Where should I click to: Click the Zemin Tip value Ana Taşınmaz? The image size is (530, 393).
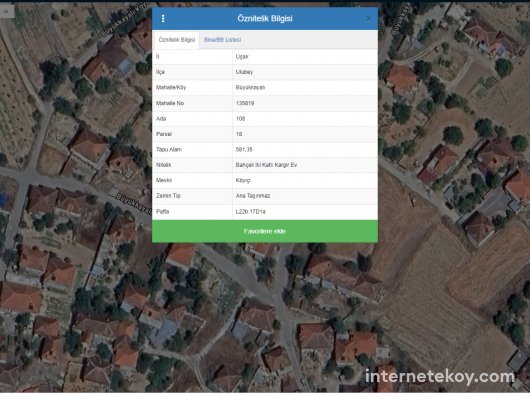tap(253, 196)
